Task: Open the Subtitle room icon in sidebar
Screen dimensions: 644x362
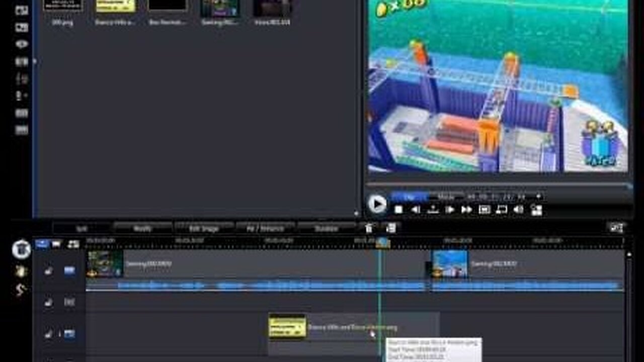Action: click(22, 130)
